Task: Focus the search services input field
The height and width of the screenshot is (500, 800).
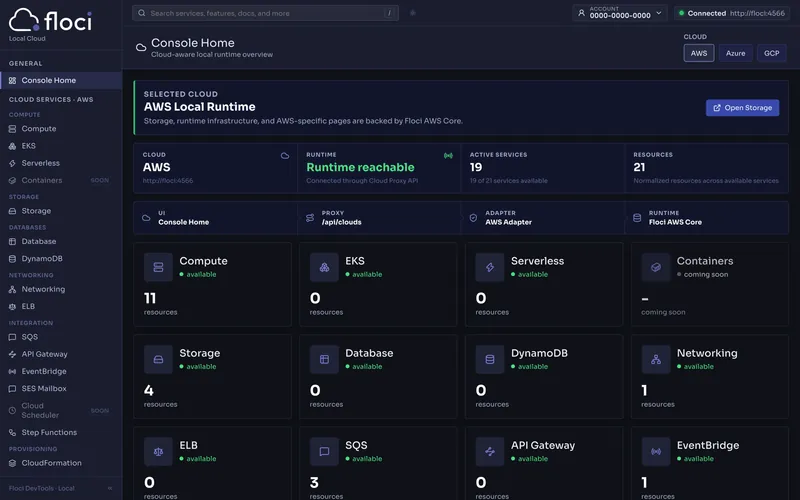Action: pos(265,13)
